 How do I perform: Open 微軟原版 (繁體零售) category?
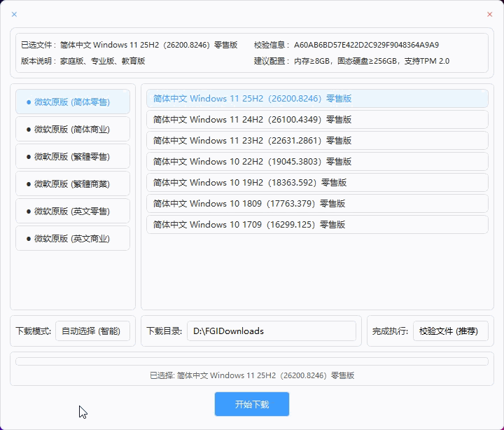(73, 157)
